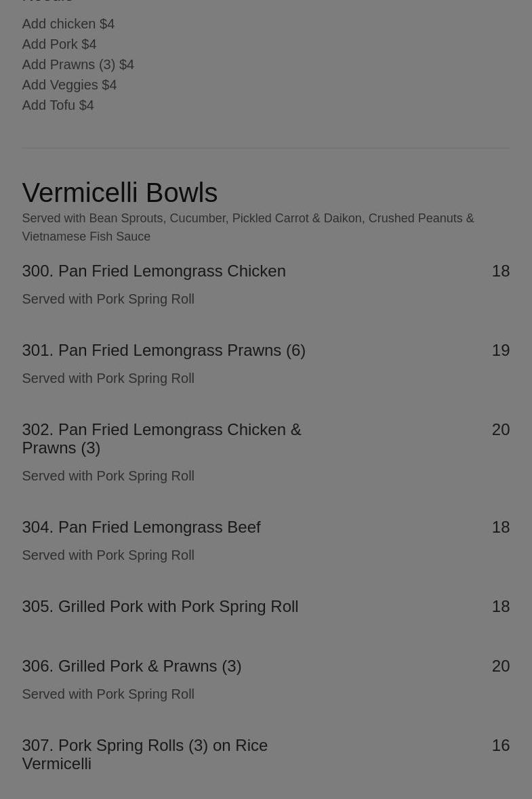Click the spring roll note under item 306
This screenshot has width=532, height=799.
pyautogui.click(x=108, y=694)
